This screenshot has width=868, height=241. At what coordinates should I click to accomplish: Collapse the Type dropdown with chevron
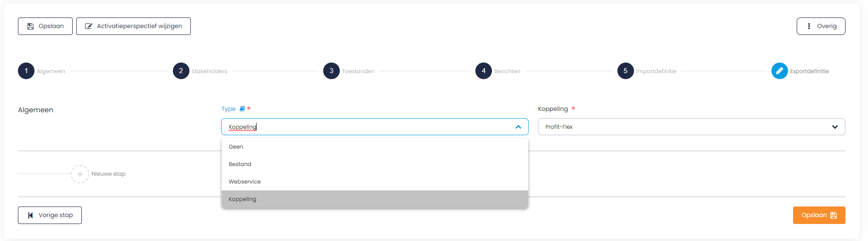(519, 127)
